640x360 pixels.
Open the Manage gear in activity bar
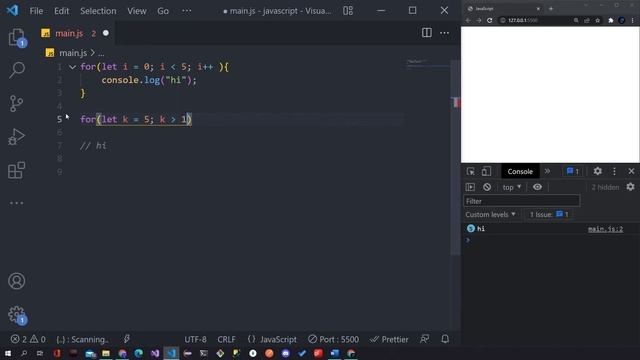[17, 315]
